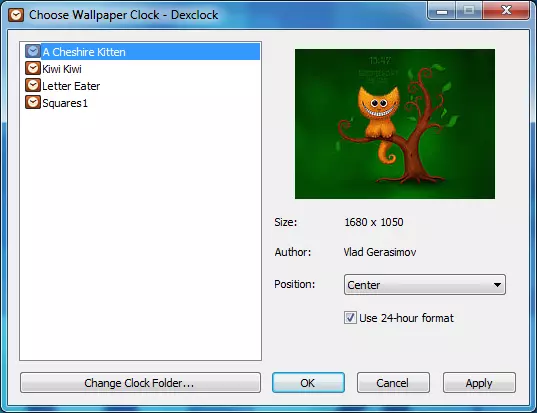Click the Use 24-hour format label

(406, 318)
